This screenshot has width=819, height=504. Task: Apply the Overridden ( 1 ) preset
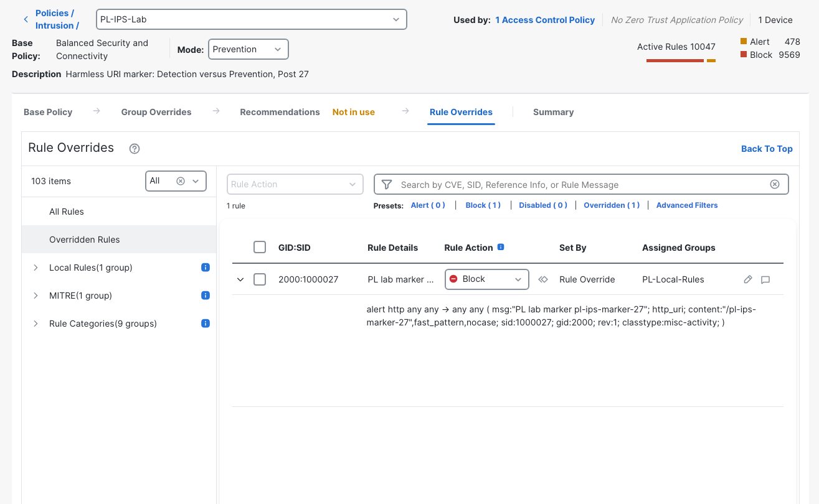pos(612,205)
